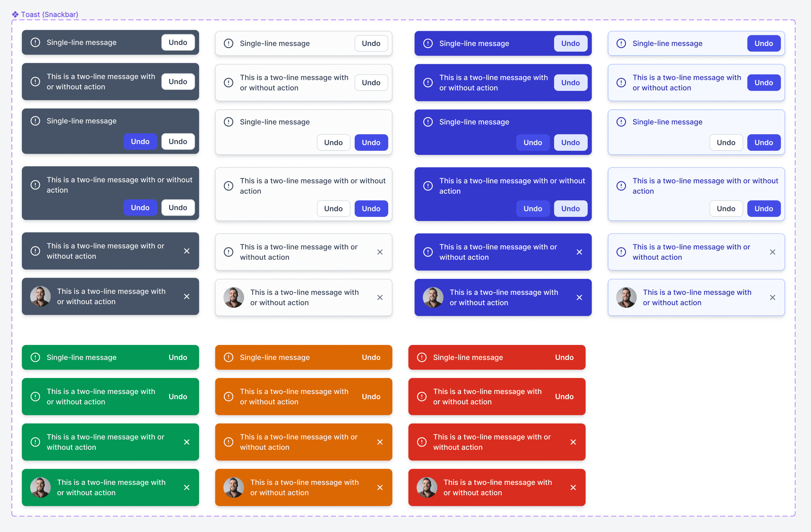Close light blue toast with avatar
This screenshot has height=532, width=811.
coord(772,298)
